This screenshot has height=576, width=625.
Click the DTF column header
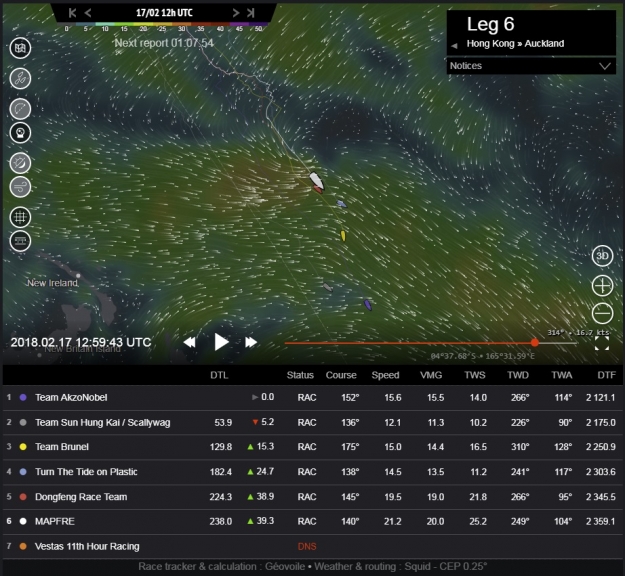tap(606, 375)
